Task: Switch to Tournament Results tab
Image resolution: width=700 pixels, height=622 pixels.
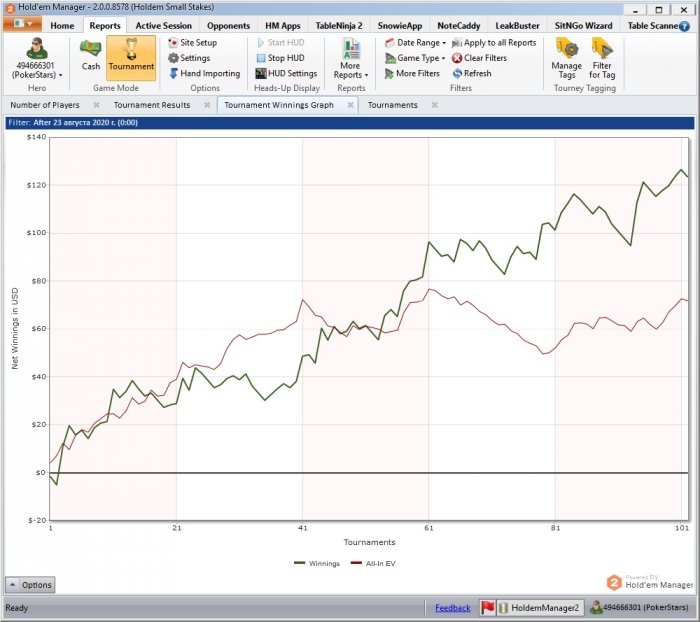Action: click(x=151, y=105)
